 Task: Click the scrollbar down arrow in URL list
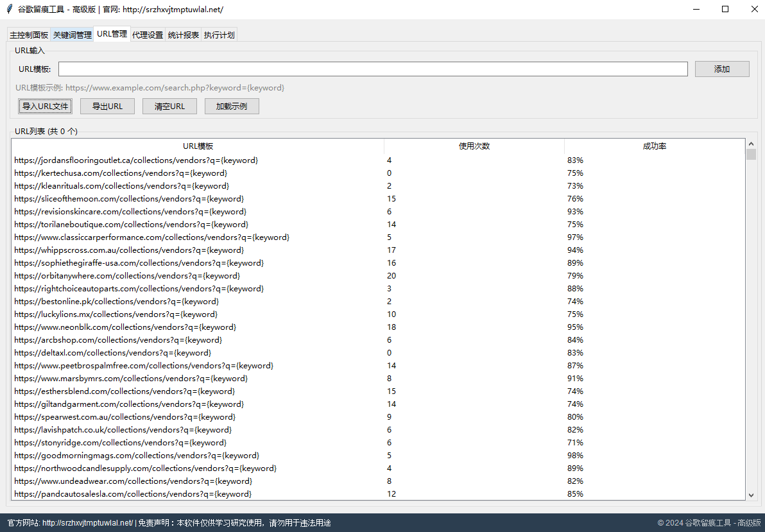pyautogui.click(x=752, y=495)
